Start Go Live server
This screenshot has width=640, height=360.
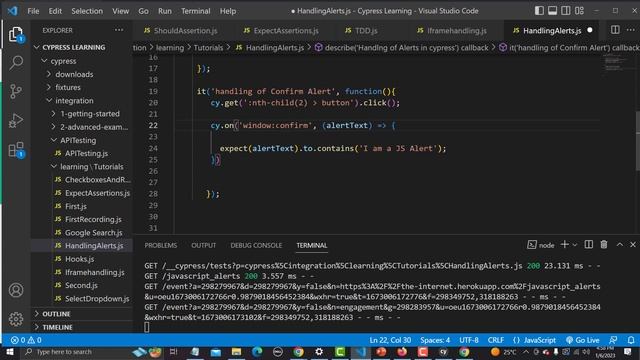[x=582, y=340]
